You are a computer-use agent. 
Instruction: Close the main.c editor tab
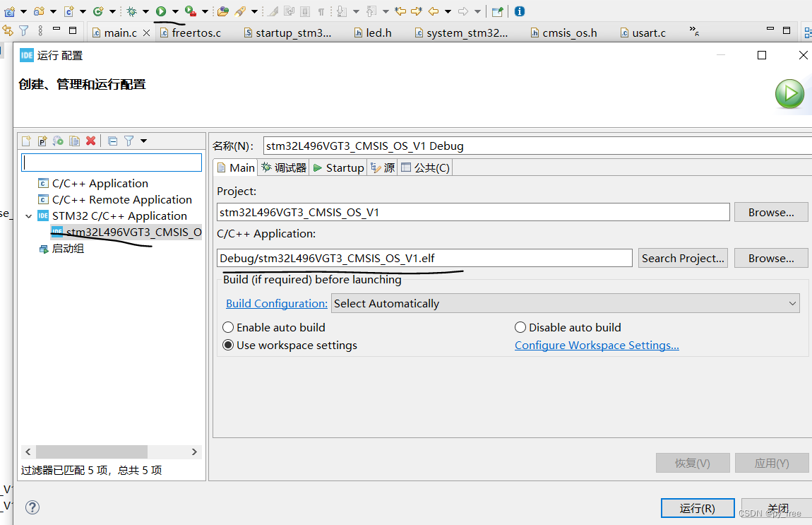pos(147,33)
